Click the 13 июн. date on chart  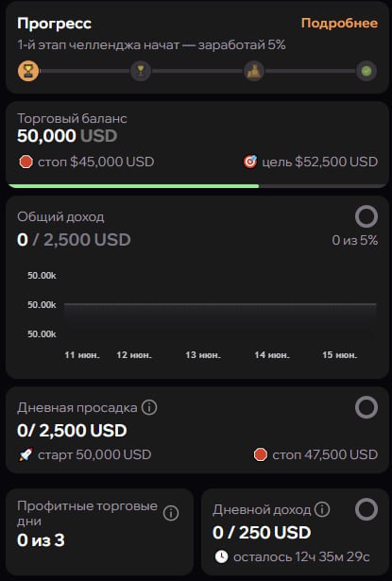point(203,355)
